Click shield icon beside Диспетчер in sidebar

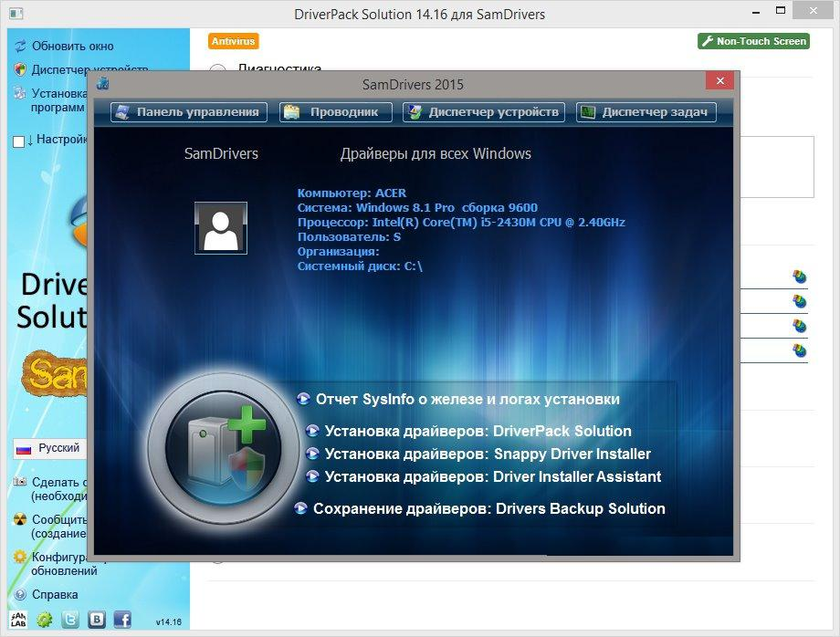tap(20, 69)
